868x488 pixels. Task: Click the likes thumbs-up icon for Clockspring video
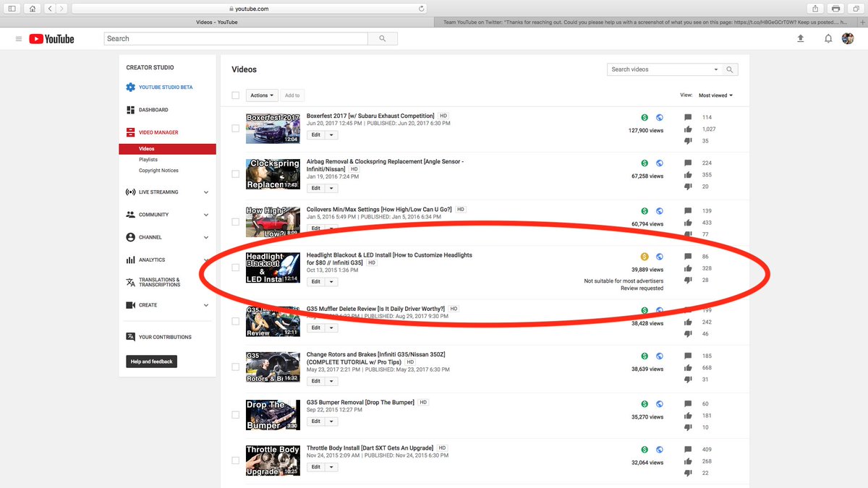coord(688,174)
